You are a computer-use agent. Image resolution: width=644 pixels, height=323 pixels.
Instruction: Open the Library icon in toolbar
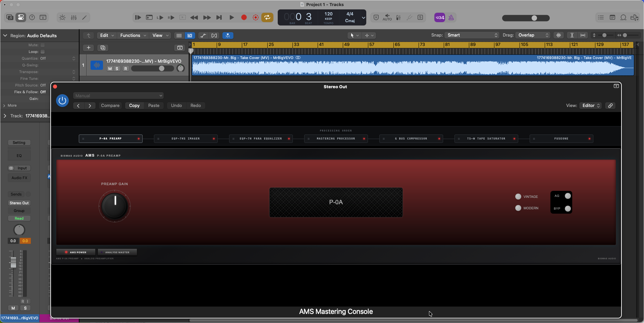point(10,17)
